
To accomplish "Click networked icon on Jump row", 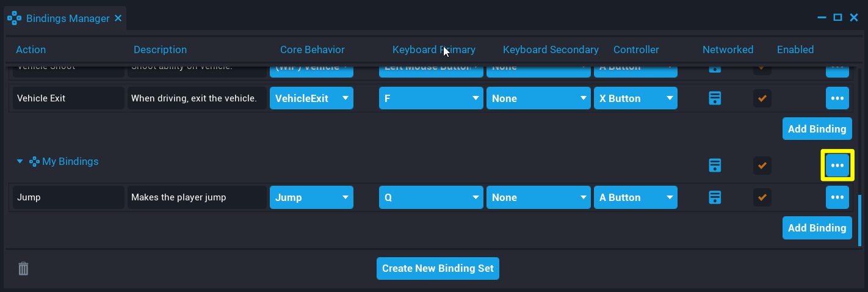I will [715, 197].
